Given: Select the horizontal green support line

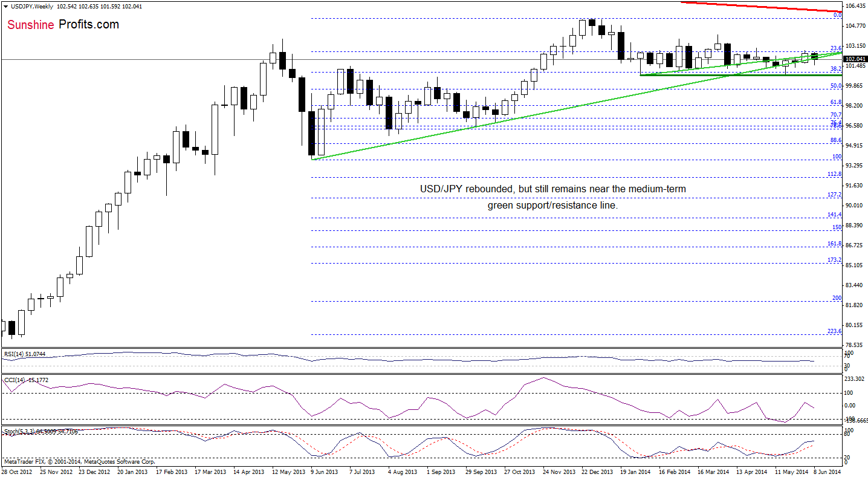Looking at the screenshot, I should coord(741,75).
